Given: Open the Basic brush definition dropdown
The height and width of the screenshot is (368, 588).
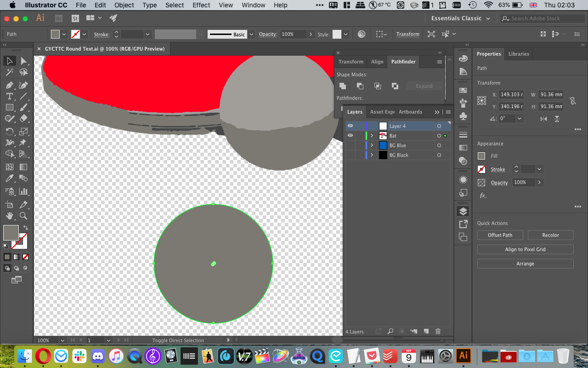Looking at the screenshot, I should click(x=251, y=34).
